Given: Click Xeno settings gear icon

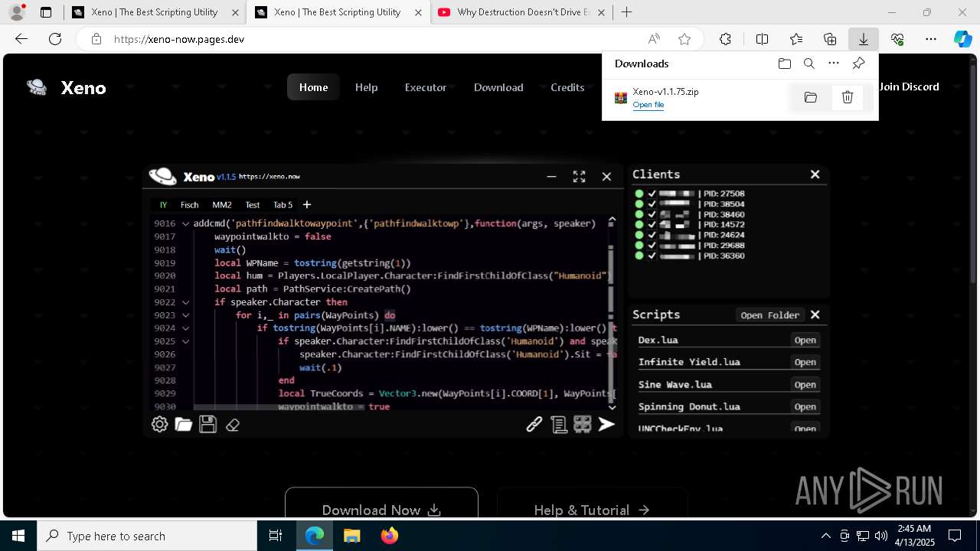Looking at the screenshot, I should 159,424.
